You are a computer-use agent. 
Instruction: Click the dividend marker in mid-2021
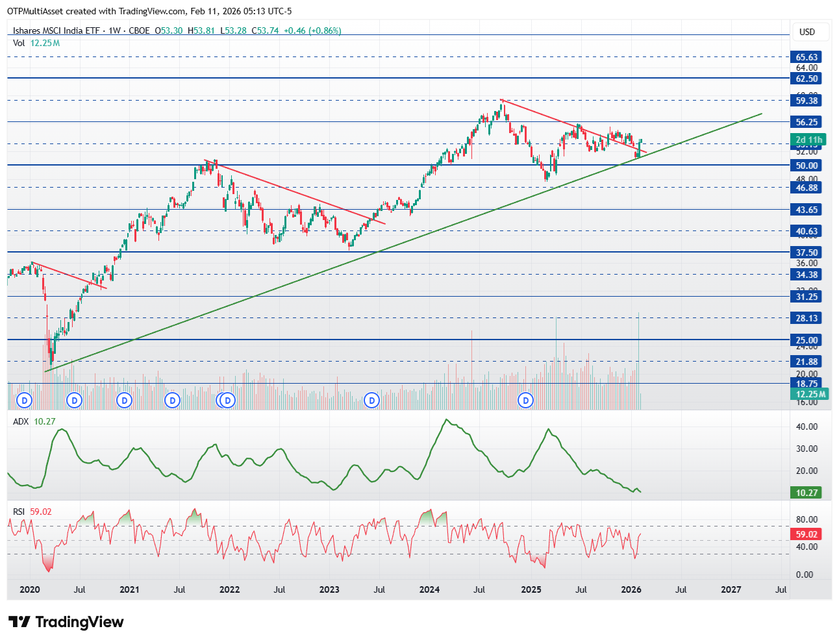[x=172, y=401]
